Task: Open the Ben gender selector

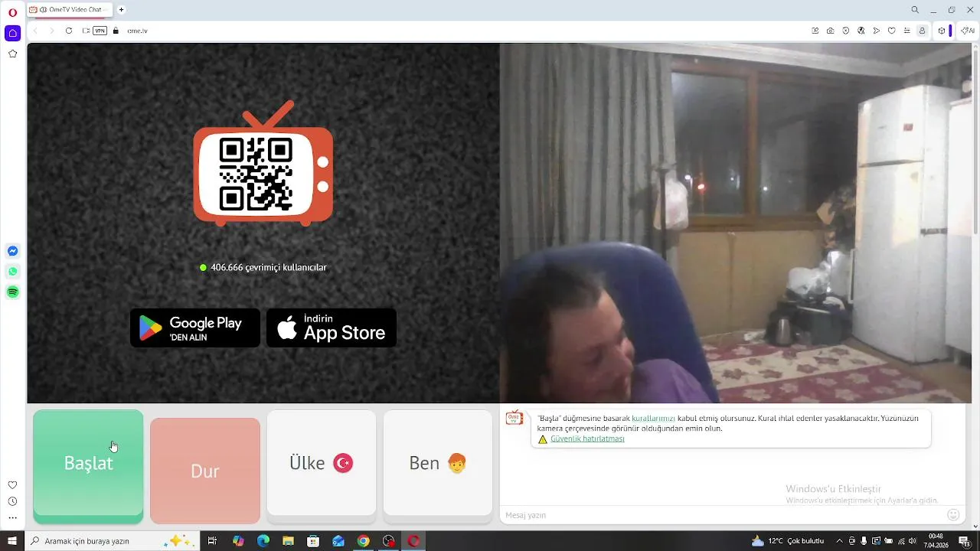Action: (438, 463)
